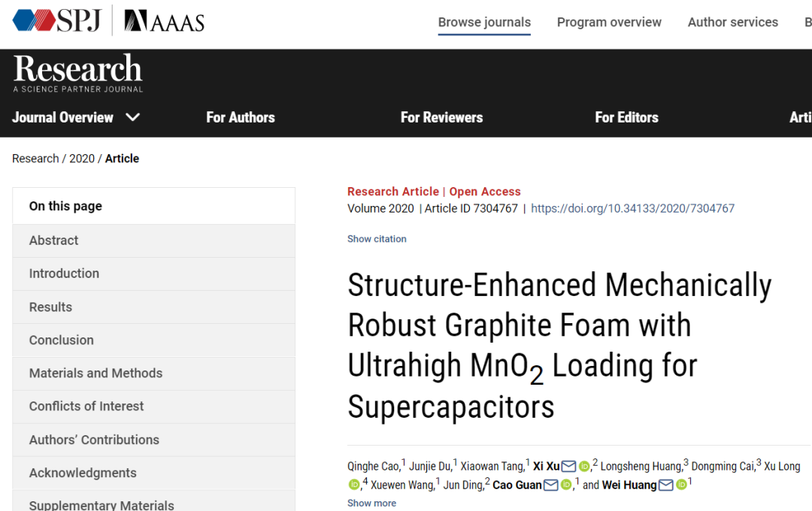This screenshot has width=812, height=511.
Task: Click the ORCID icon beside Xi Xu
Action: 583,466
